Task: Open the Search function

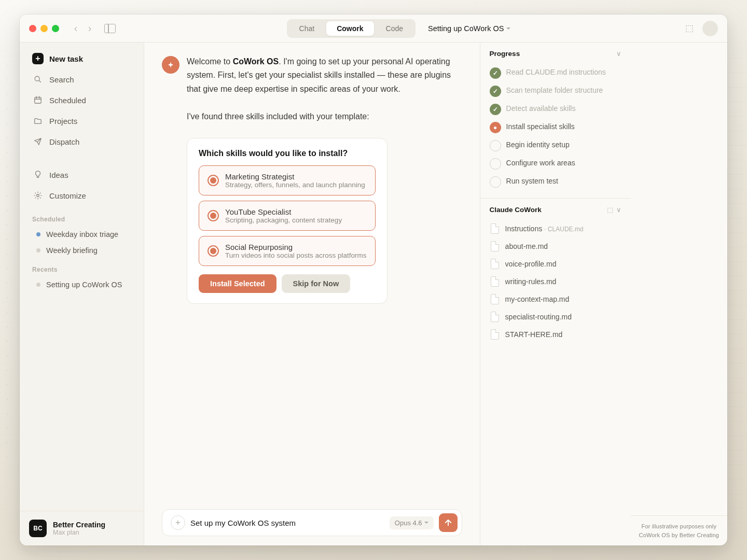Action: click(61, 80)
